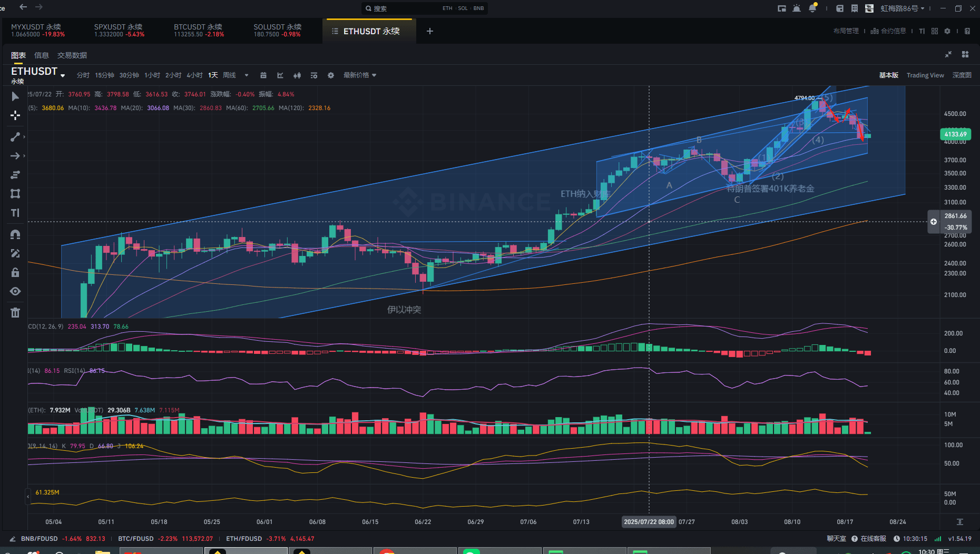
Task: Select the 4小时 timeframe
Action: point(194,75)
